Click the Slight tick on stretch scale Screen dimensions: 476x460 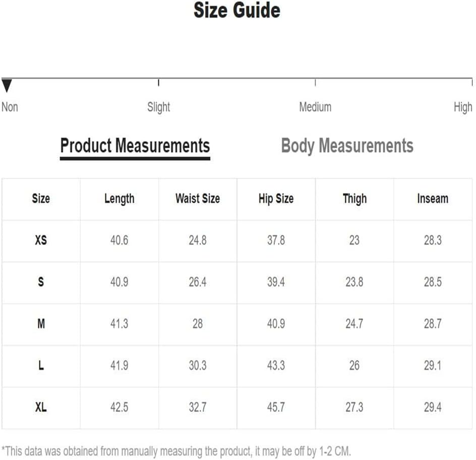(158, 83)
